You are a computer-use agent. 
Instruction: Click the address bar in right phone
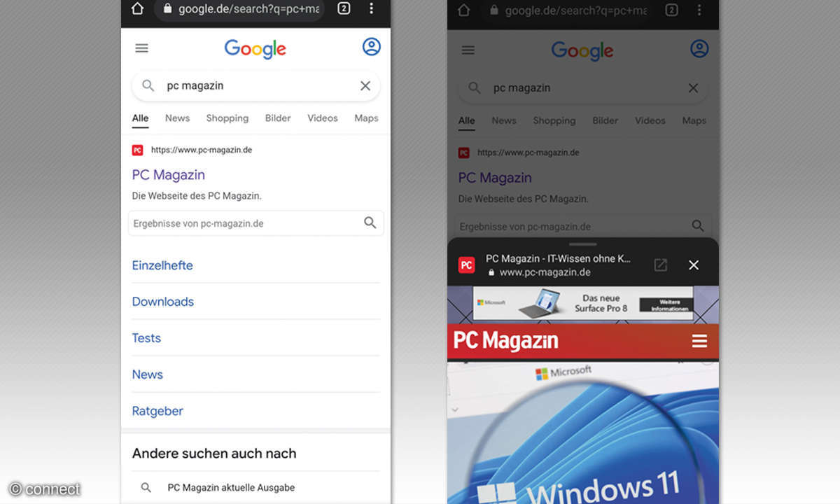coord(567,10)
